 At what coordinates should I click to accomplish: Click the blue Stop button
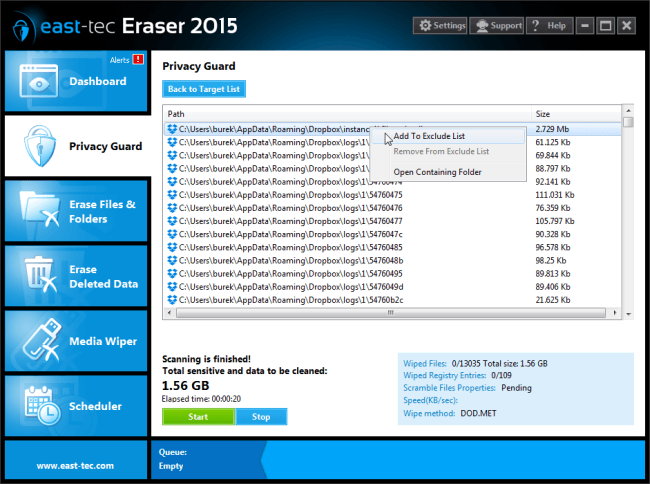click(x=261, y=416)
